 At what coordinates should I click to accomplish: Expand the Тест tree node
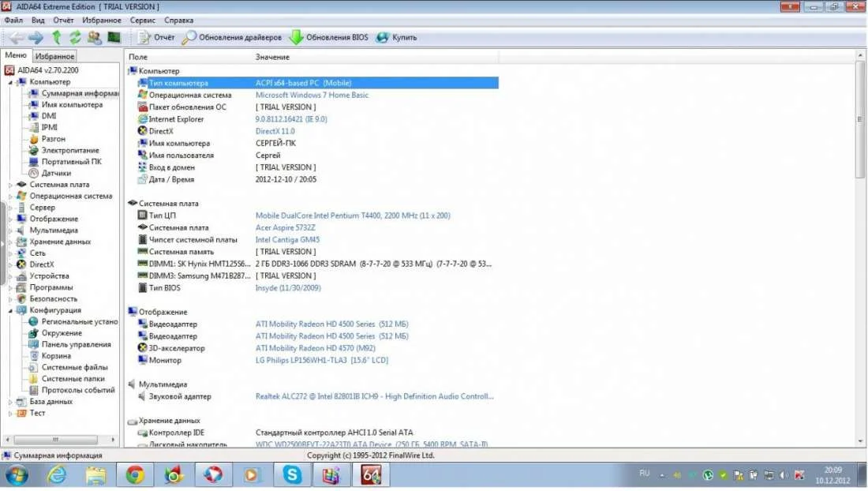(x=10, y=413)
